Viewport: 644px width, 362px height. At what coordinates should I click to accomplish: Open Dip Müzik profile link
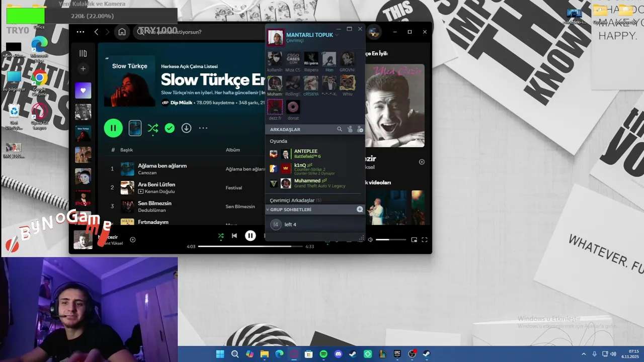[x=182, y=103]
